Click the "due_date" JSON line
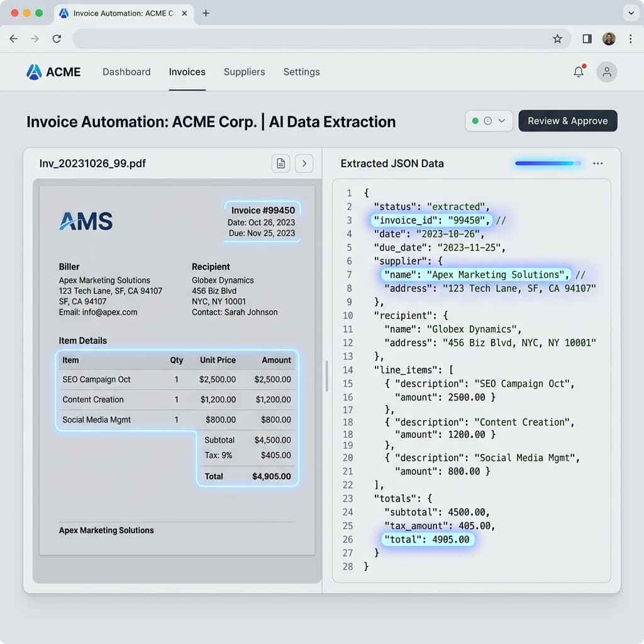This screenshot has width=644, height=644. tap(440, 247)
